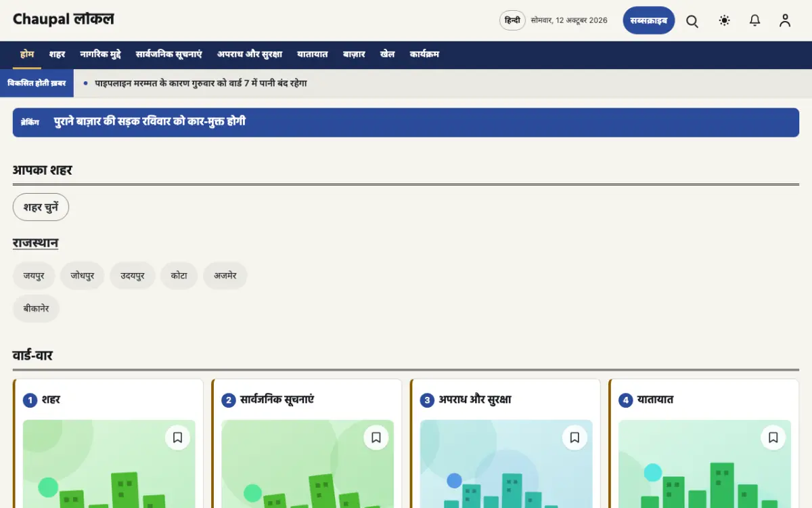
Task: Open the खेल nav item
Action: (387, 54)
